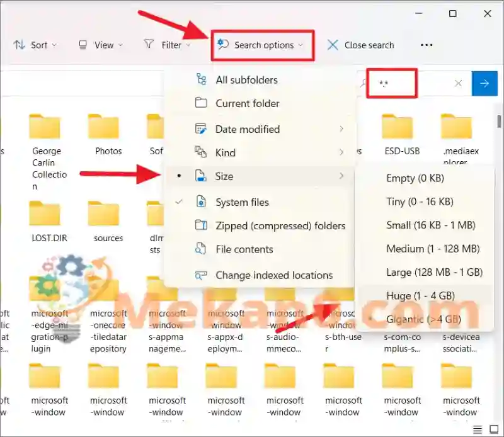Select Current folder search option
504x437 pixels.
tap(260, 103)
